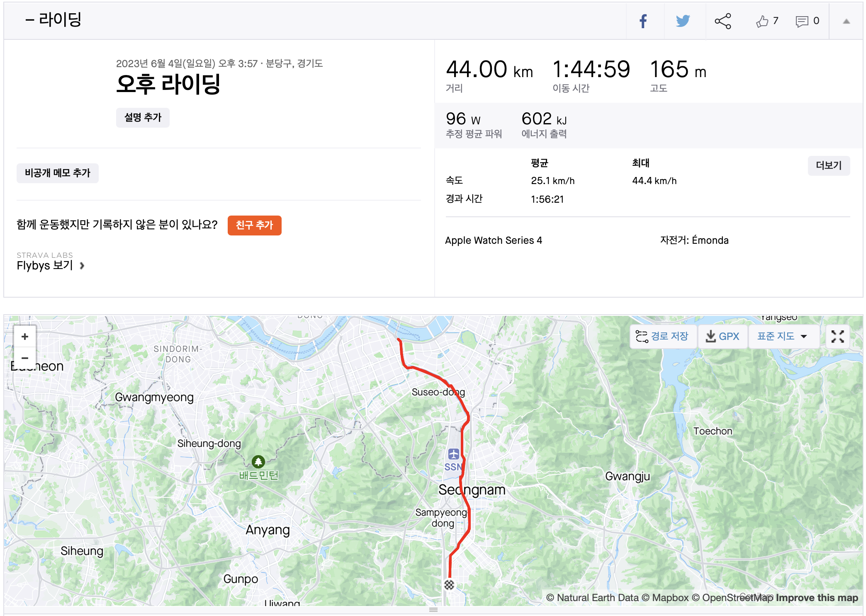Click the 비공개 메모 추가 button
Screen dimensions: 866x616
(x=58, y=173)
